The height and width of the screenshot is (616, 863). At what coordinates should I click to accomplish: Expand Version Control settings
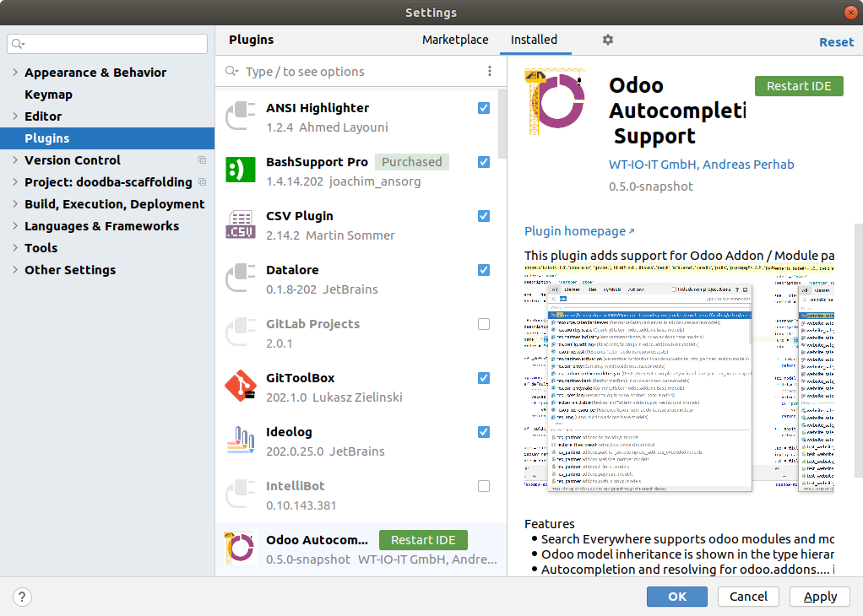point(15,160)
